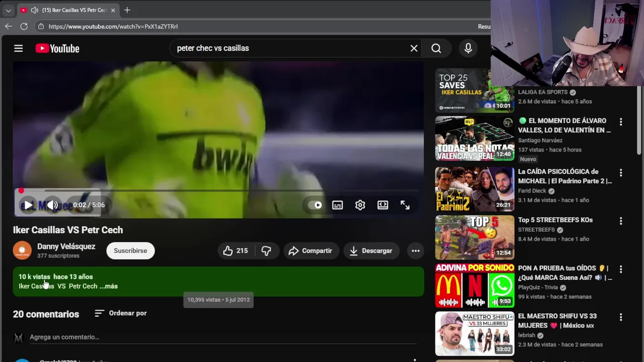The height and width of the screenshot is (362, 644).
Task: Go to YouTube home via logo
Action: 57,48
